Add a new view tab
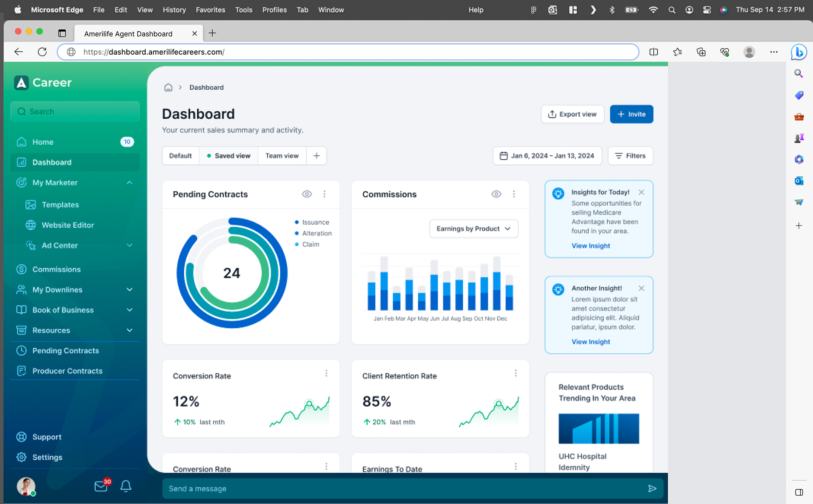Image resolution: width=813 pixels, height=504 pixels. pos(316,156)
